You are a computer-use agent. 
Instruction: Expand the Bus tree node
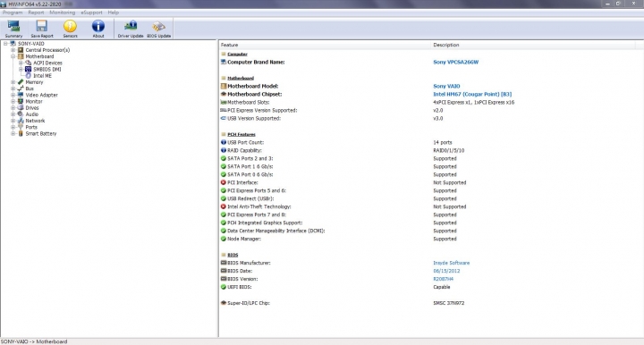click(x=13, y=88)
